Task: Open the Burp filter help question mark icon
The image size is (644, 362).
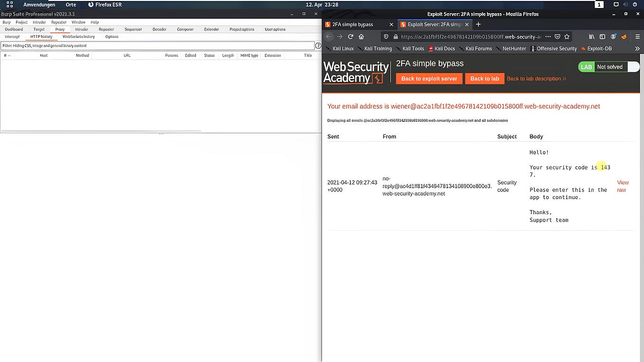Action: tap(318, 45)
